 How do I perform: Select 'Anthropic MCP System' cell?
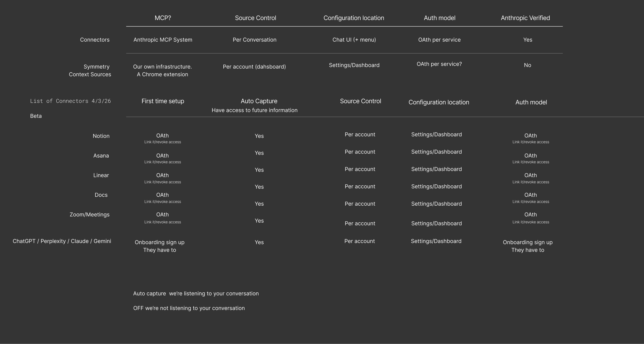(163, 40)
